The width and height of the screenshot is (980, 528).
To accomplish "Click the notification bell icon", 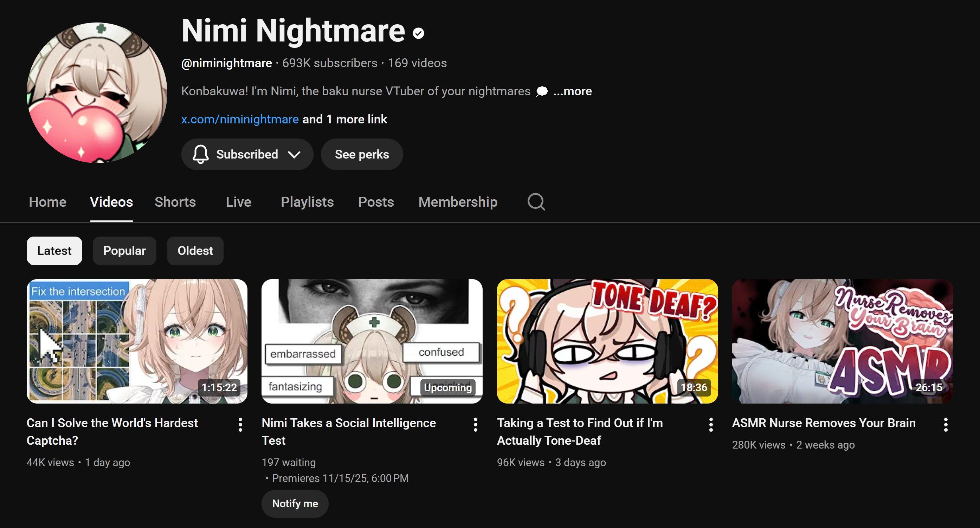I will click(x=200, y=154).
